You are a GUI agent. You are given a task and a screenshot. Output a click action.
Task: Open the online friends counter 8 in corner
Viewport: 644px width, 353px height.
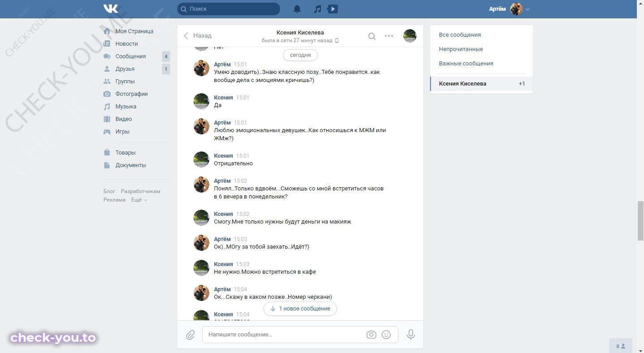621,346
